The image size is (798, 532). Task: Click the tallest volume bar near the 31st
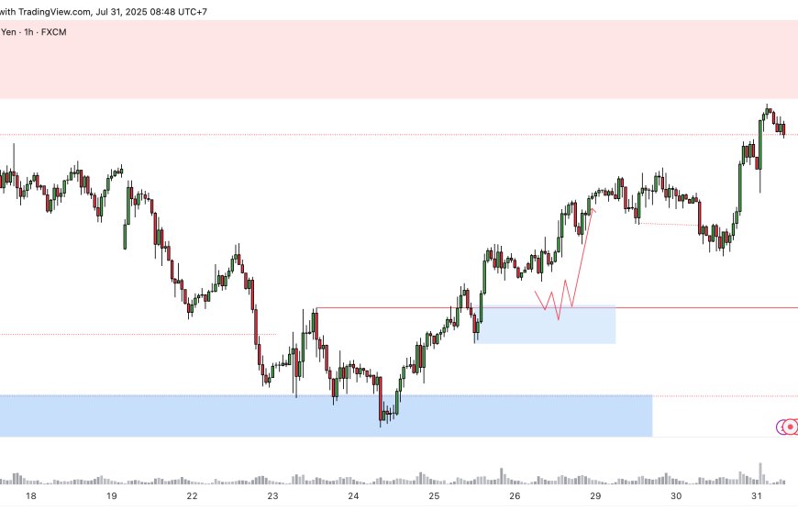(x=760, y=472)
